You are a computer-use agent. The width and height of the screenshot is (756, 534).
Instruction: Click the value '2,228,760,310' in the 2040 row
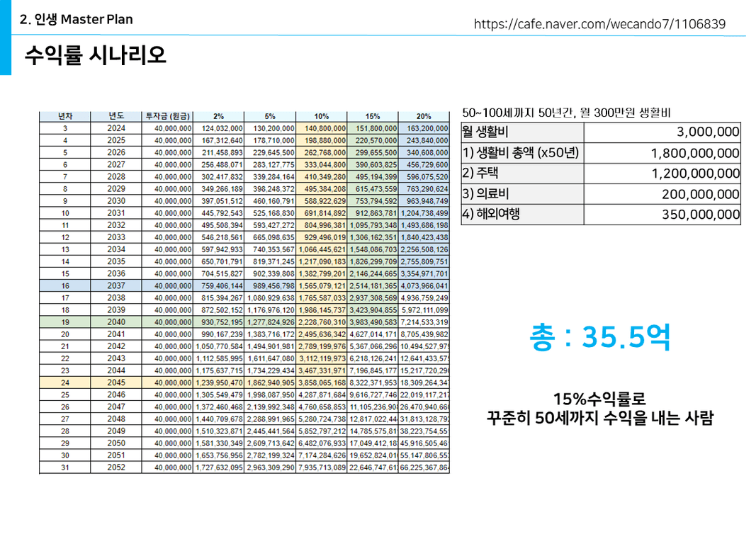(x=322, y=322)
